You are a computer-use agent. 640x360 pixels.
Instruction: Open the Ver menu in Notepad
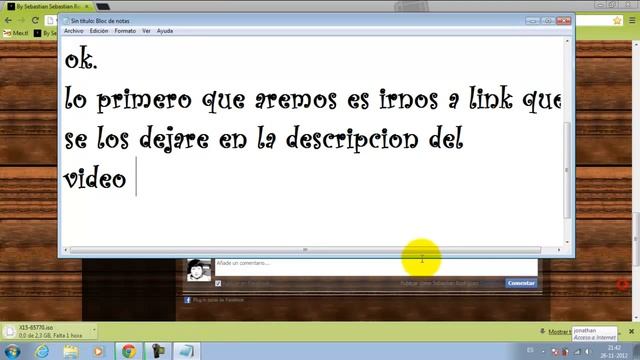(146, 31)
